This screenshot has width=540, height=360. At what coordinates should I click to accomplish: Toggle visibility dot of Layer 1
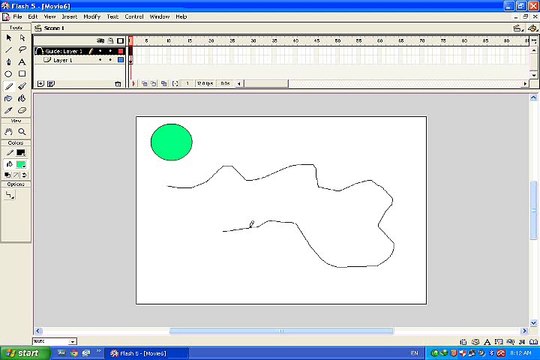point(100,60)
